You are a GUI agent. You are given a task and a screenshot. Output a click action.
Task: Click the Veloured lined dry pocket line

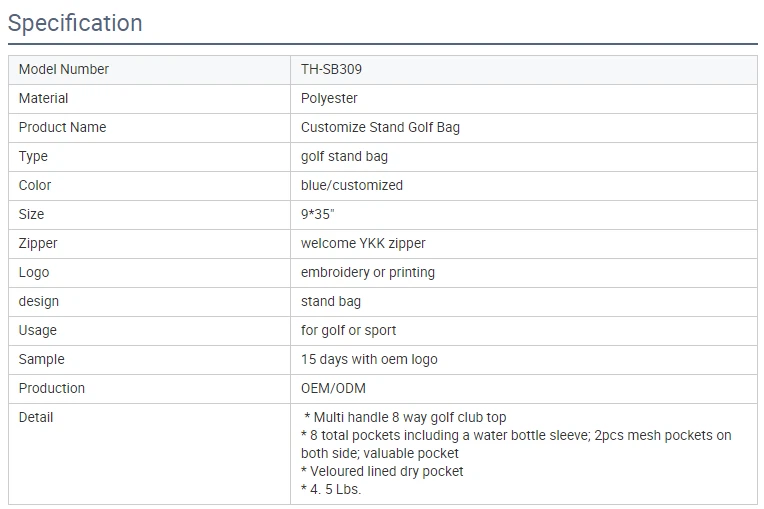(382, 471)
